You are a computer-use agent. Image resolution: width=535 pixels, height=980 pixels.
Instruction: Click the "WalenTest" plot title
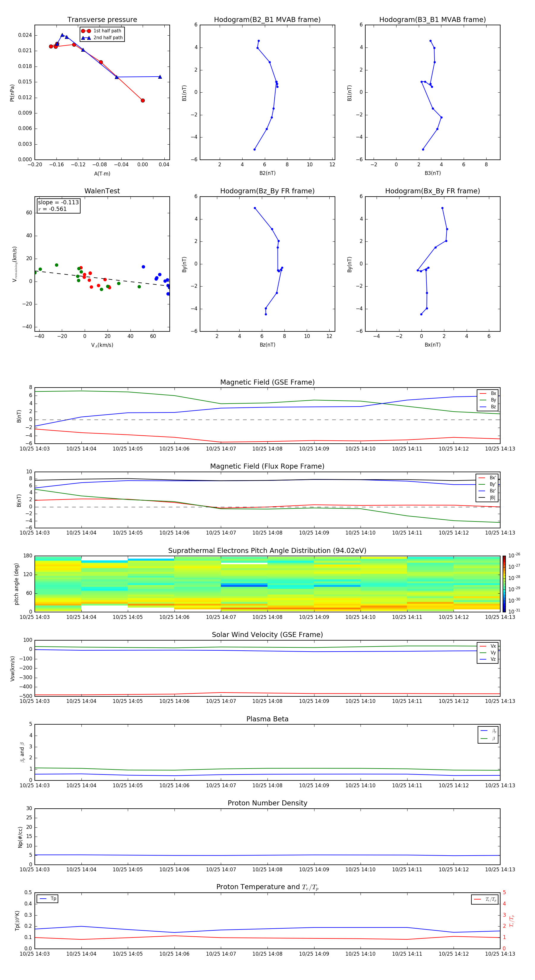(x=102, y=191)
